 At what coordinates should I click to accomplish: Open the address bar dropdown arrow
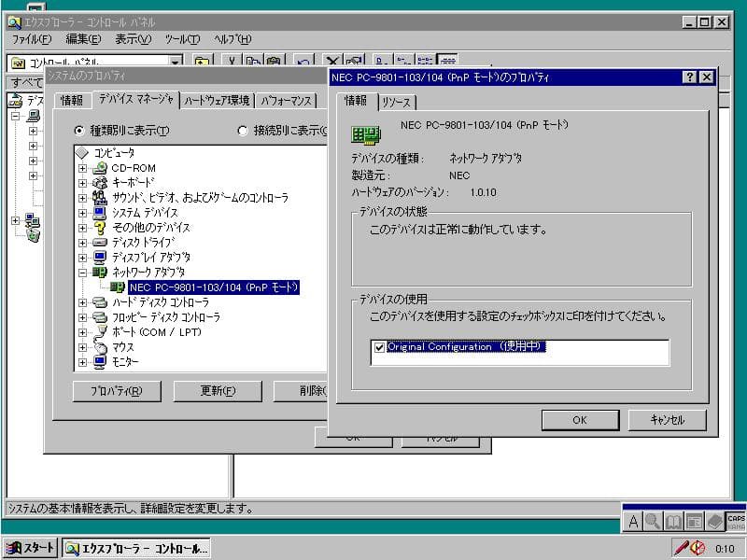click(175, 63)
